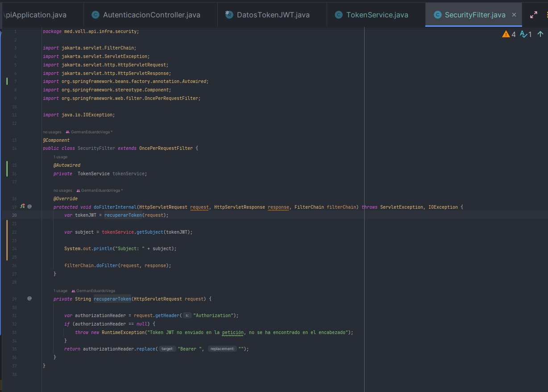This screenshot has width=548, height=392.
Task: Click line number 20 in the gutter
Action: [15, 215]
